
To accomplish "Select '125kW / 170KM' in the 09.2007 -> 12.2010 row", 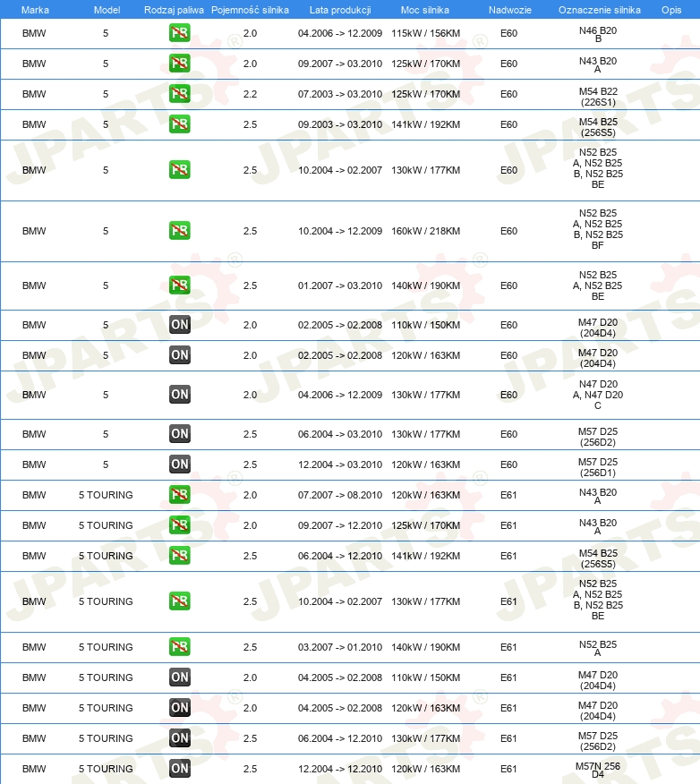I will (x=425, y=525).
